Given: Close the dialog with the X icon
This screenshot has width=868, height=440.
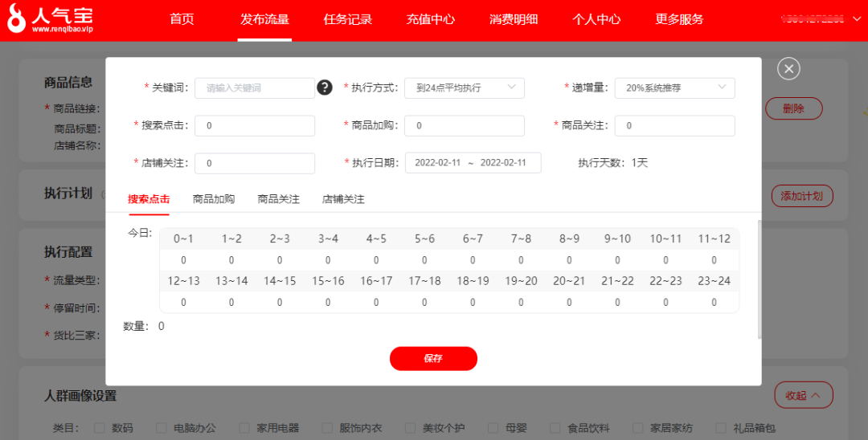Looking at the screenshot, I should tap(788, 69).
